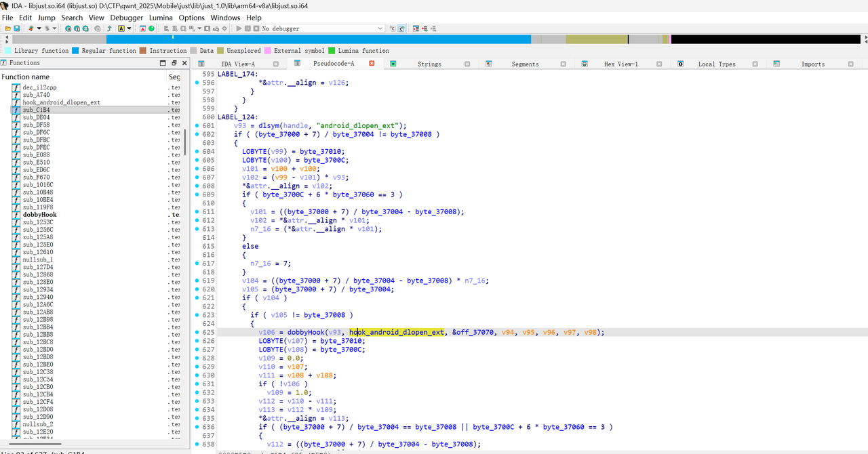Click hook_android_dlopen_ext in the pseudocode
This screenshot has width=868, height=454.
pos(397,332)
